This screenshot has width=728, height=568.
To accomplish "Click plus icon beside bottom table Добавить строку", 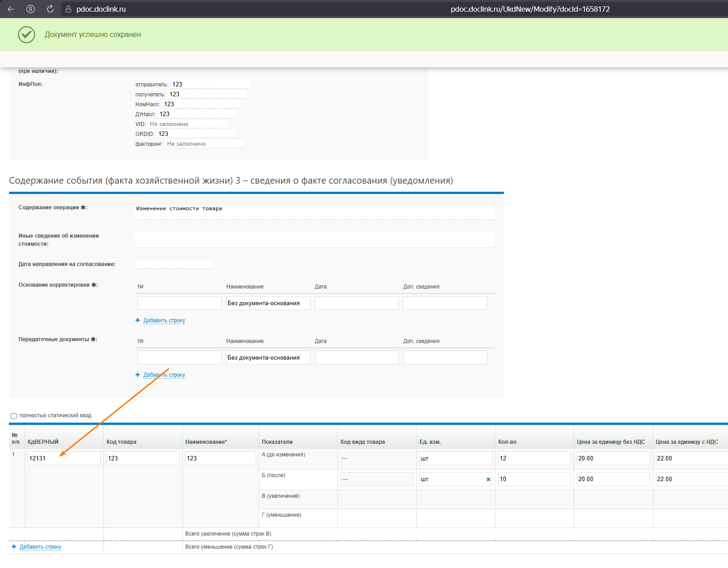I will coord(14,547).
